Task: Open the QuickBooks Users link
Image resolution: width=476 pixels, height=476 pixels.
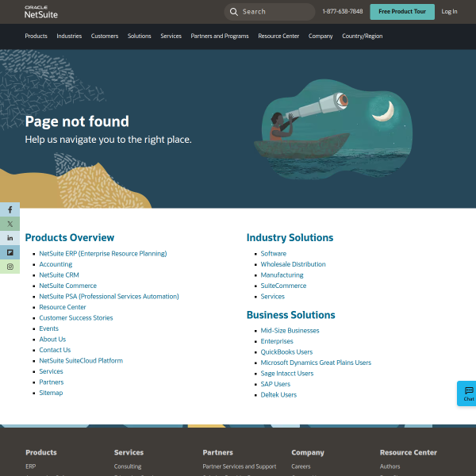Action: click(286, 351)
